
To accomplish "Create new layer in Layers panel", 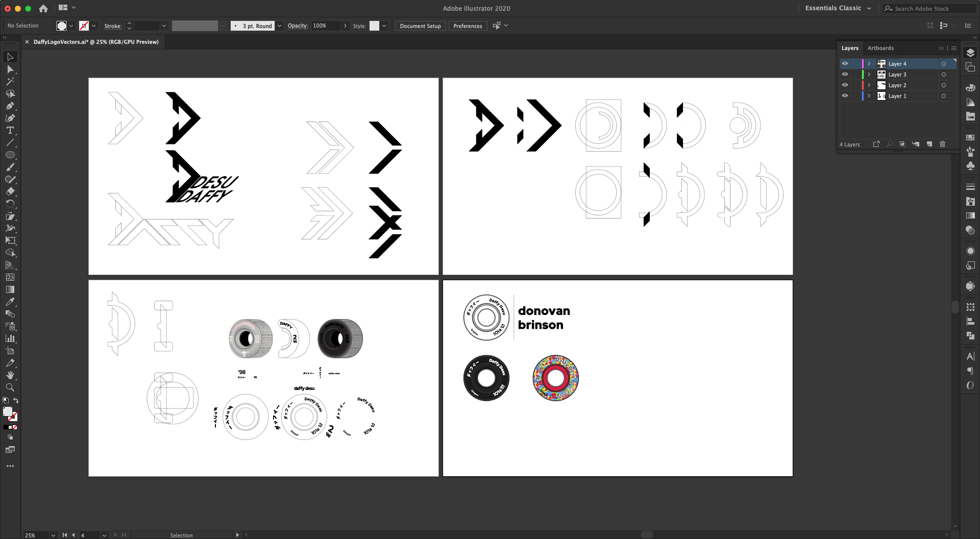I will [x=929, y=144].
